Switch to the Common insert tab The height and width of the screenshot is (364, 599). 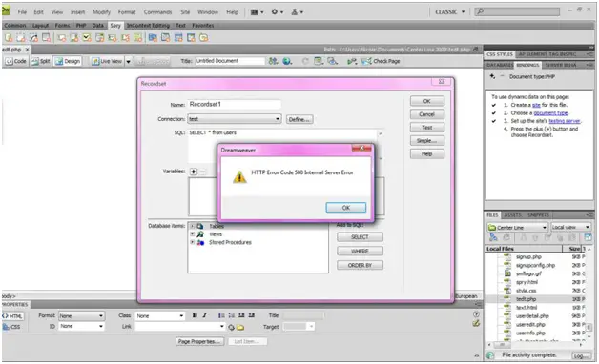point(15,26)
